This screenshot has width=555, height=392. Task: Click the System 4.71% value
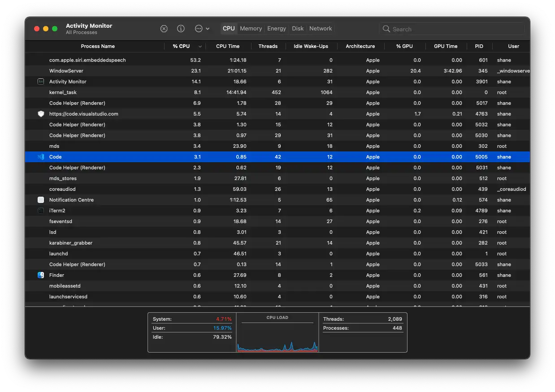tap(223, 319)
